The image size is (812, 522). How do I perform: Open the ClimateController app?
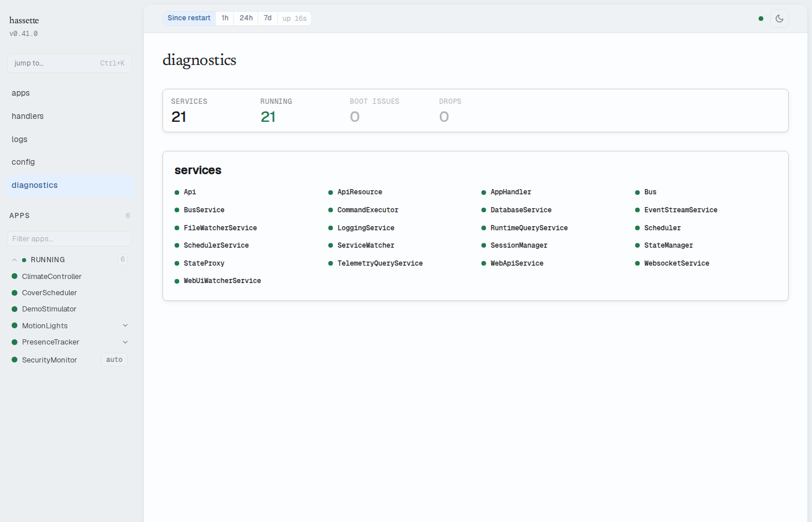click(52, 277)
